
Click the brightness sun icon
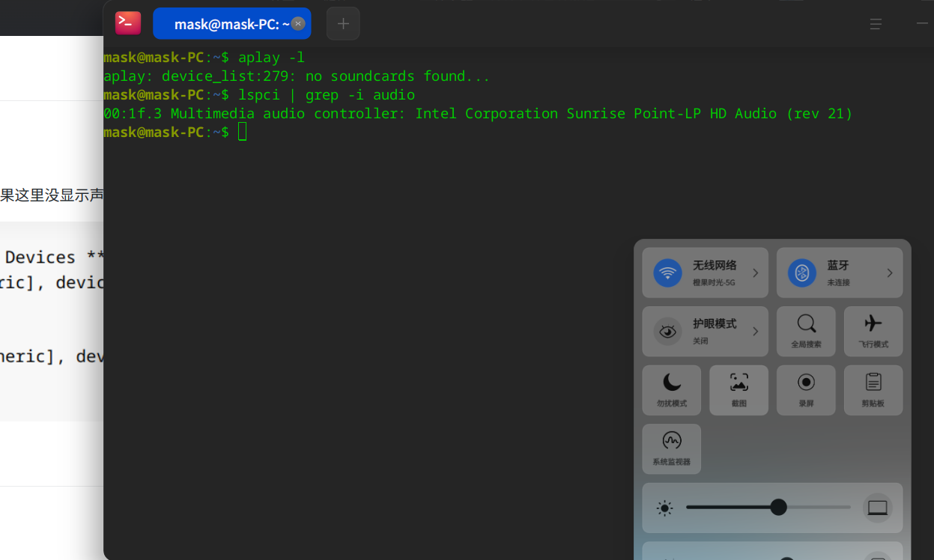[x=664, y=508]
